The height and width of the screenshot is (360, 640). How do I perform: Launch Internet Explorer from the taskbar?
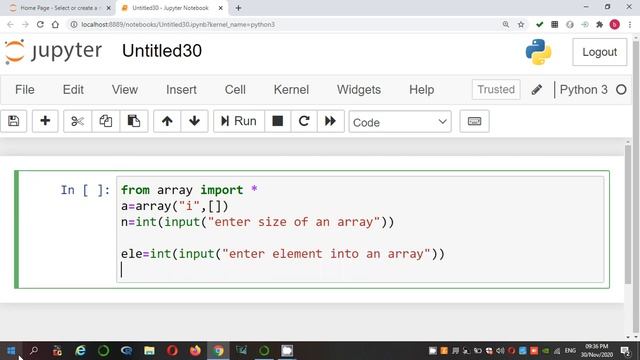point(80,351)
